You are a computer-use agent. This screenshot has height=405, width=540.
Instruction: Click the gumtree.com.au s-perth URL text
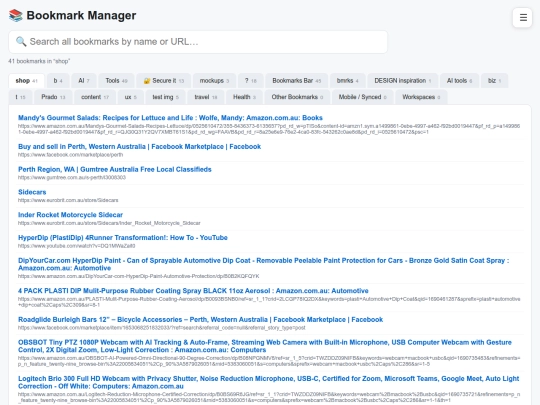(72, 177)
